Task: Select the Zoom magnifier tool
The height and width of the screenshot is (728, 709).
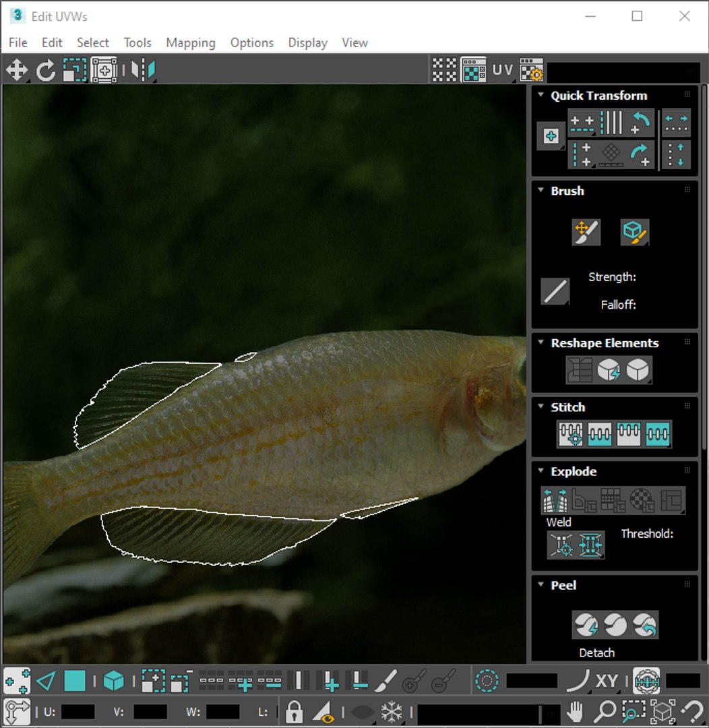Action: coord(605,712)
